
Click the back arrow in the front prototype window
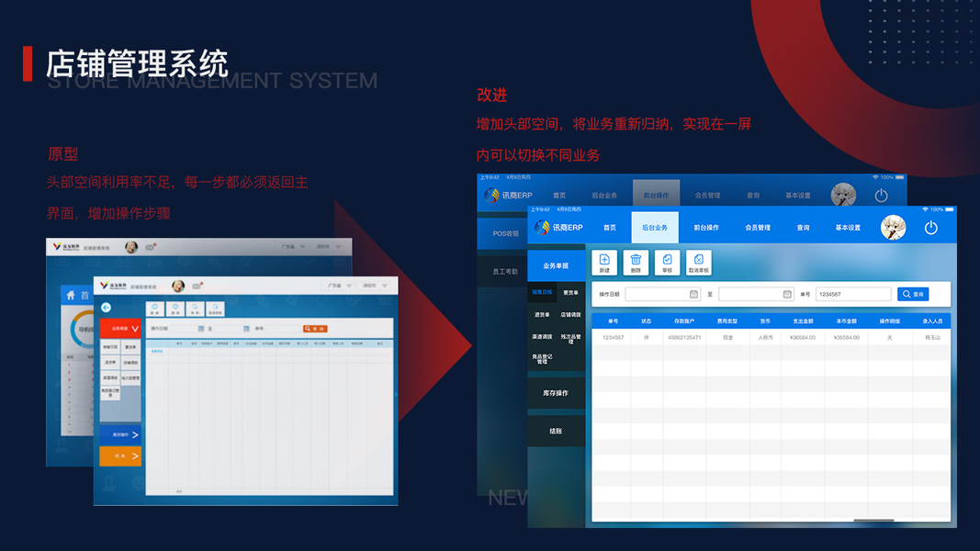(107, 308)
